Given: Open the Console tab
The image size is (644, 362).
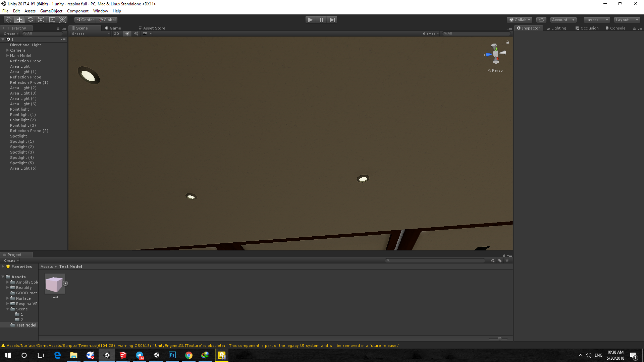Looking at the screenshot, I should pyautogui.click(x=615, y=28).
